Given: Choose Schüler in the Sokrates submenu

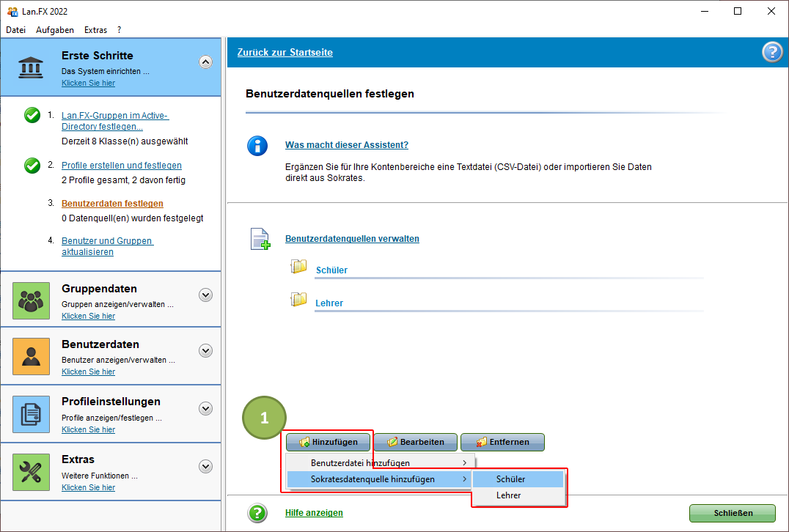Looking at the screenshot, I should (518, 479).
